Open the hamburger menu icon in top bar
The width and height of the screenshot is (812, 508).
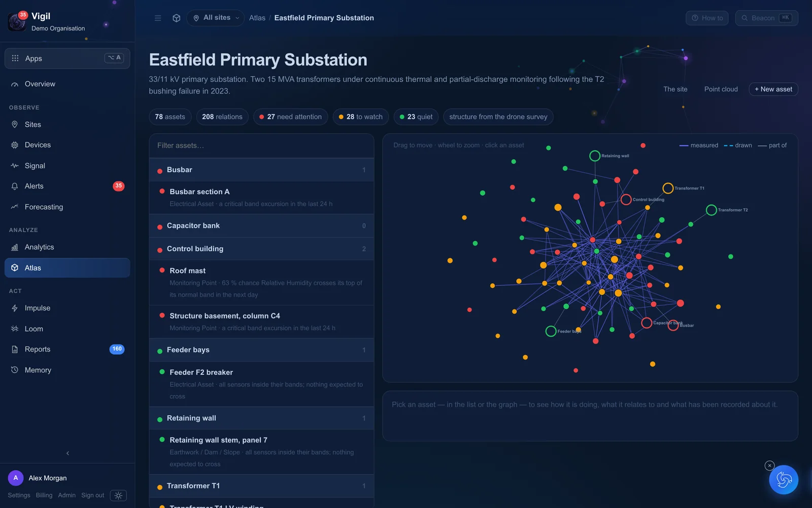point(158,18)
